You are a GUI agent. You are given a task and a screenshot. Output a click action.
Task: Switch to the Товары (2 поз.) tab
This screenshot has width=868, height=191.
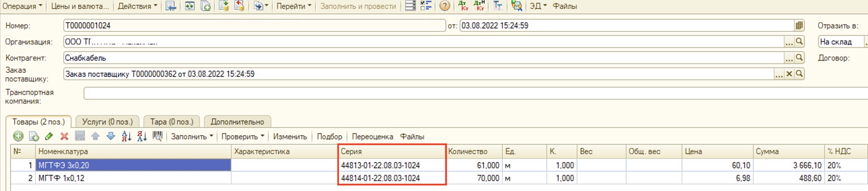click(38, 122)
